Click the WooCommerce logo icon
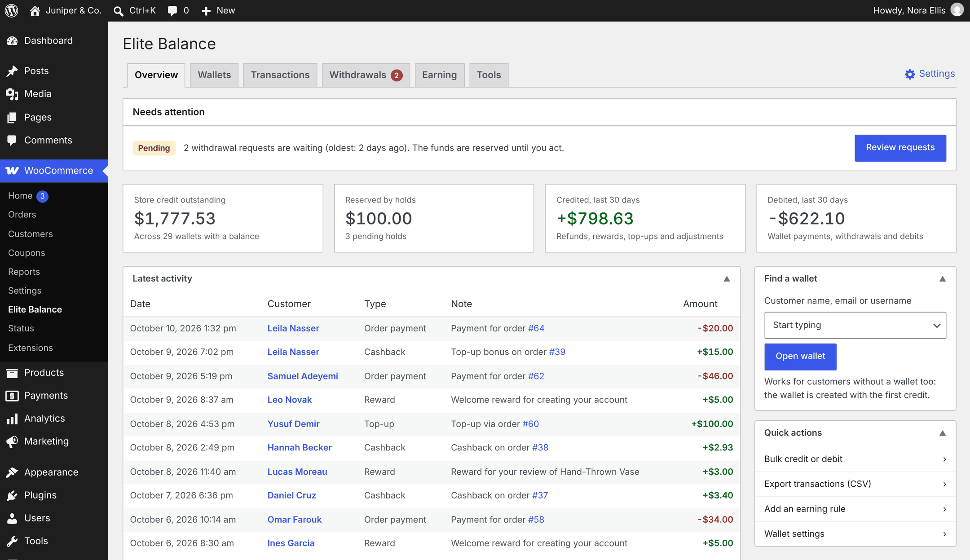The width and height of the screenshot is (970, 560). point(12,171)
